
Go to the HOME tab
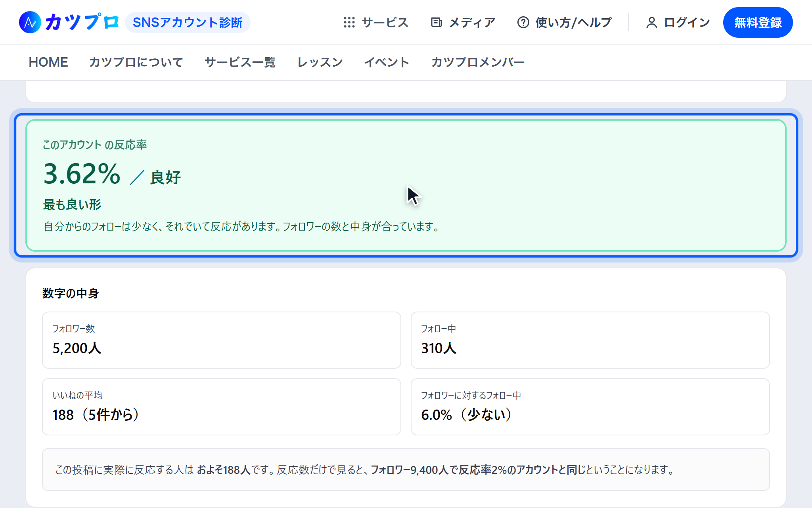48,62
